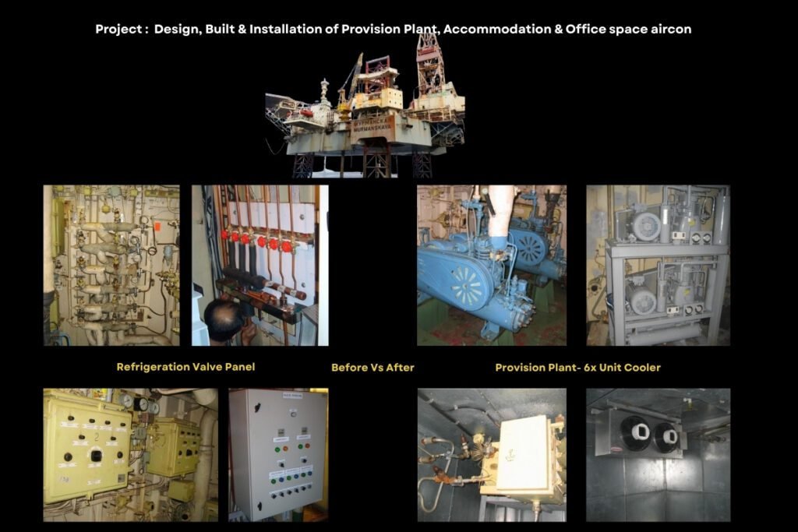
Task: Select the new valve panel photo with red valves
Action: click(260, 265)
